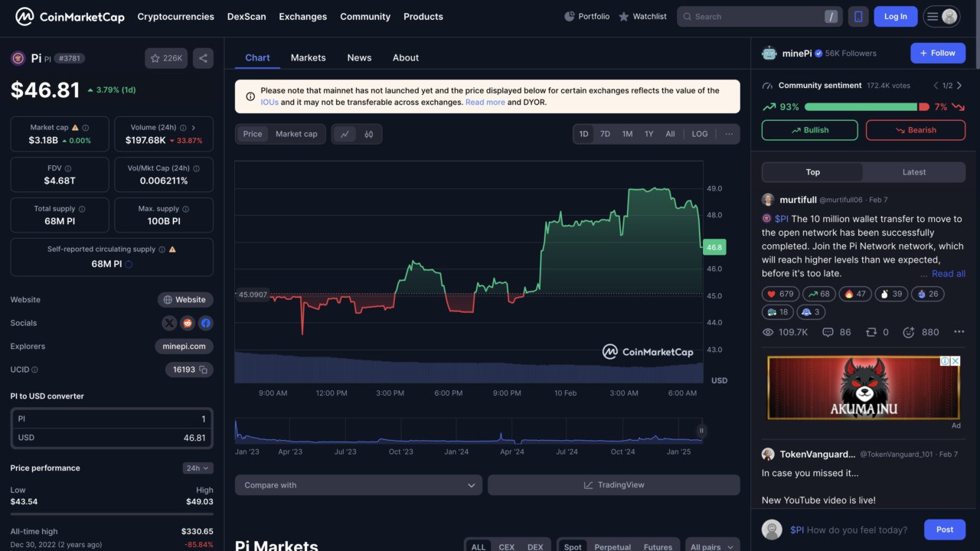Open the Portfolio pie-chart link

click(587, 16)
